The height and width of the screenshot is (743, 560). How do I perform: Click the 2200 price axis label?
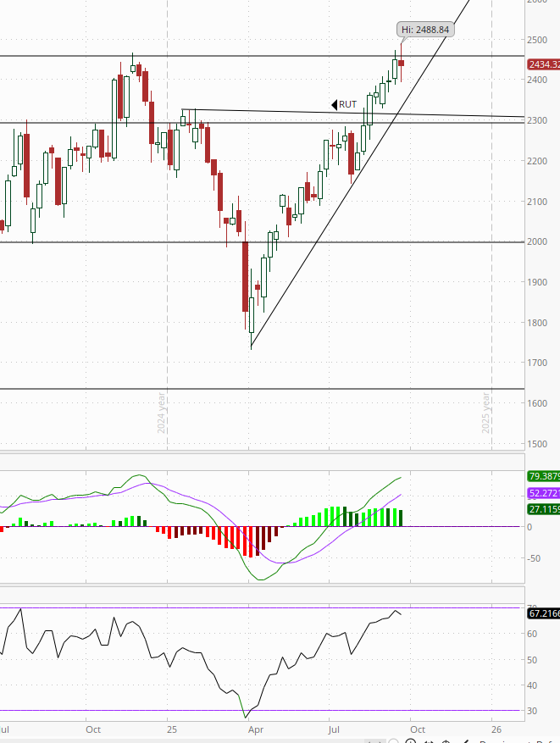click(x=537, y=161)
